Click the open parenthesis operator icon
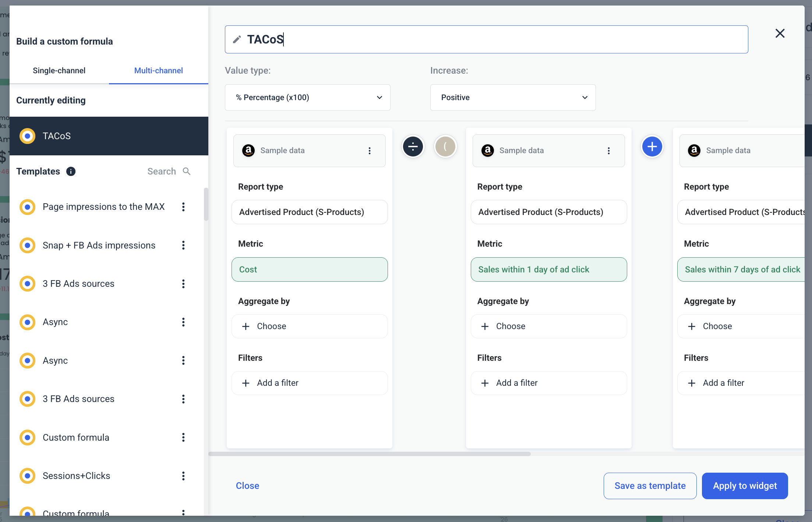The width and height of the screenshot is (812, 522). (445, 147)
